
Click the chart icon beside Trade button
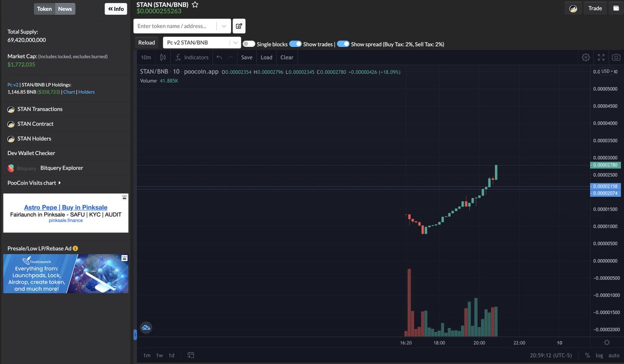[x=574, y=8]
